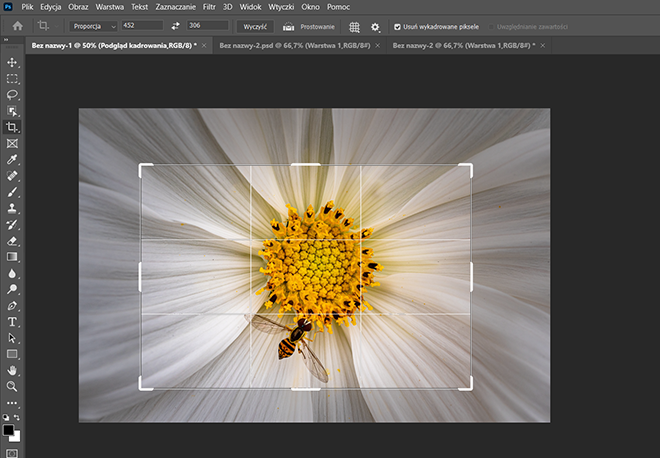Open the Filtr menu
The image size is (660, 458).
point(209,7)
